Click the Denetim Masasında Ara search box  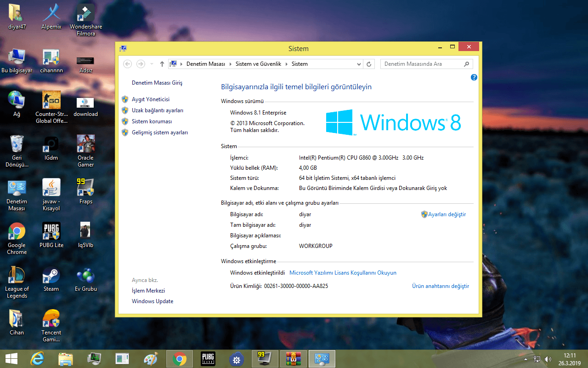click(426, 64)
